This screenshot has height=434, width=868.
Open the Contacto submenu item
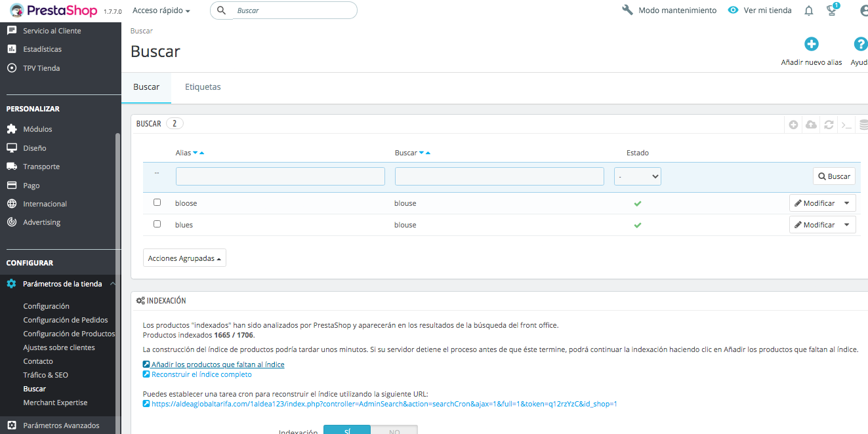click(38, 361)
